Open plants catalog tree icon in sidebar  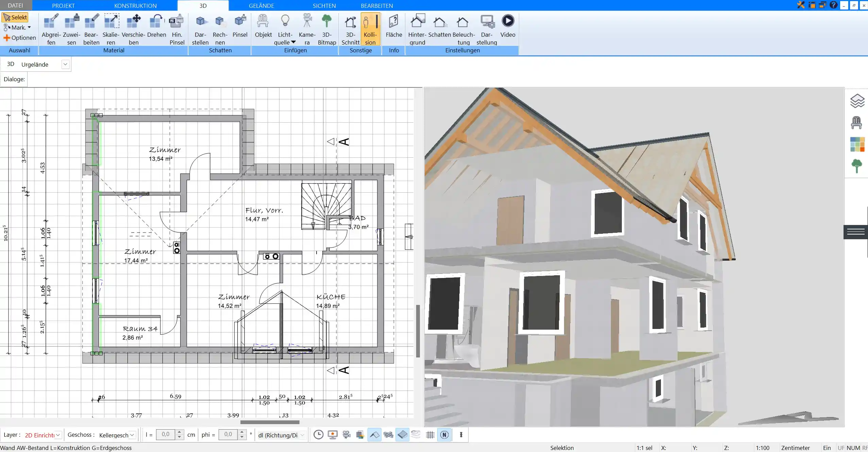856,166
